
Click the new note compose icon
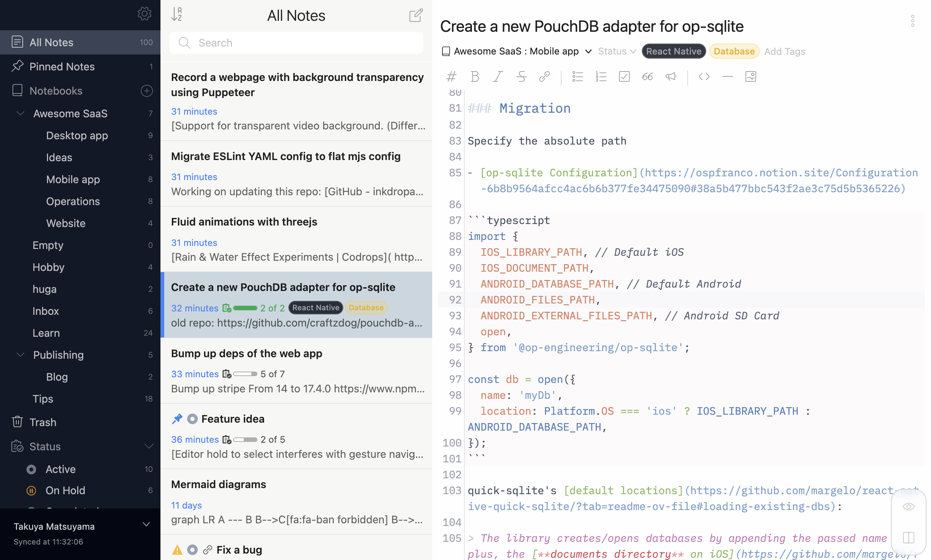pyautogui.click(x=415, y=15)
